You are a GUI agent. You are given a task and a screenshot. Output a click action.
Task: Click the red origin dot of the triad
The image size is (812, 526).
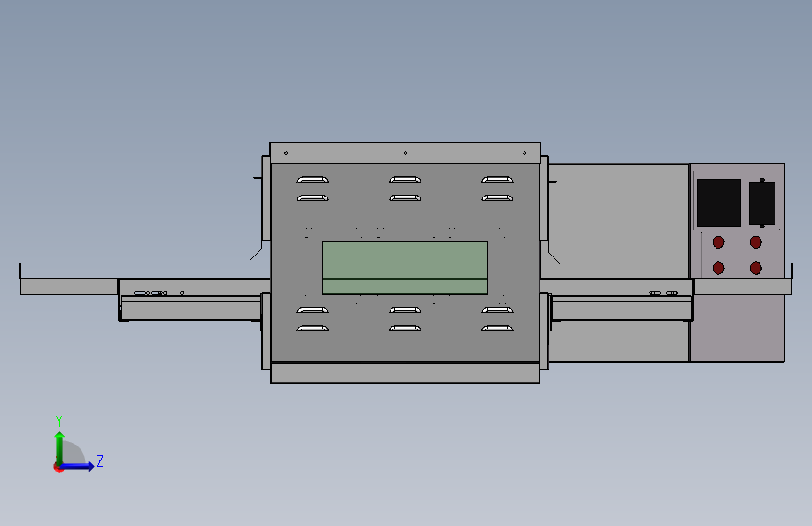tap(58, 467)
